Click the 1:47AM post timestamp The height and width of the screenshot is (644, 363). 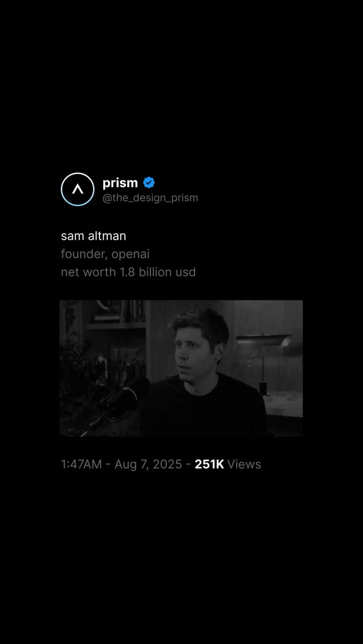pyautogui.click(x=82, y=464)
